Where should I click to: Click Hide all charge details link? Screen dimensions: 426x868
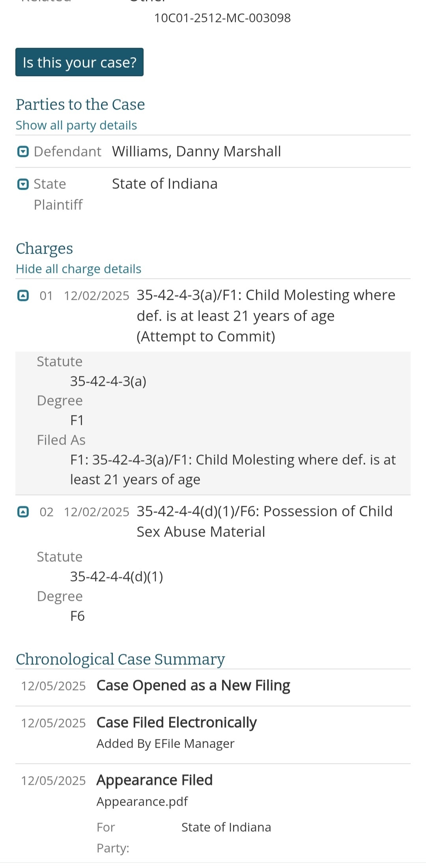coord(78,269)
